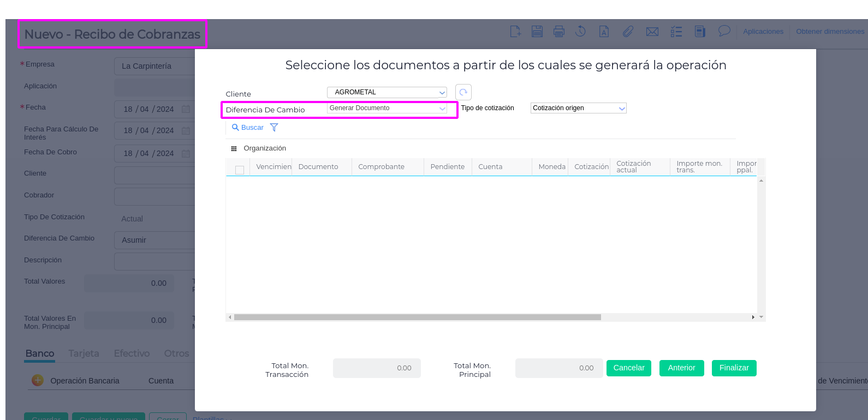Click the orange plus icon by Operación Bancaria
Screen dimensions: 868x420
click(x=38, y=380)
